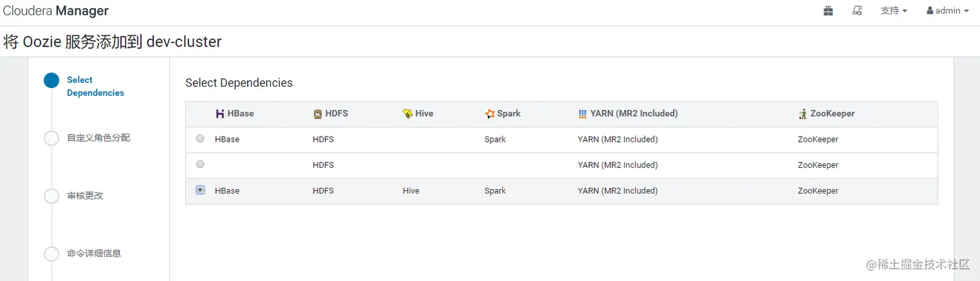Click HBase column header text
Screen dimensions: 980x281
[x=240, y=113]
